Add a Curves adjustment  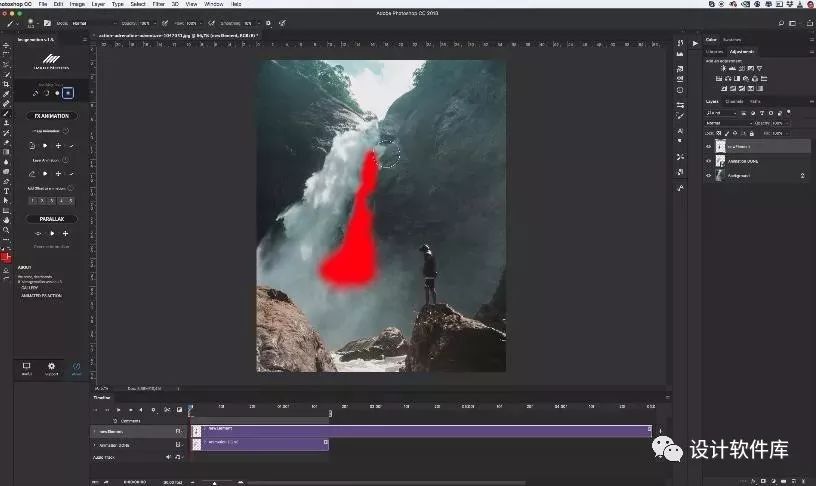(742, 68)
